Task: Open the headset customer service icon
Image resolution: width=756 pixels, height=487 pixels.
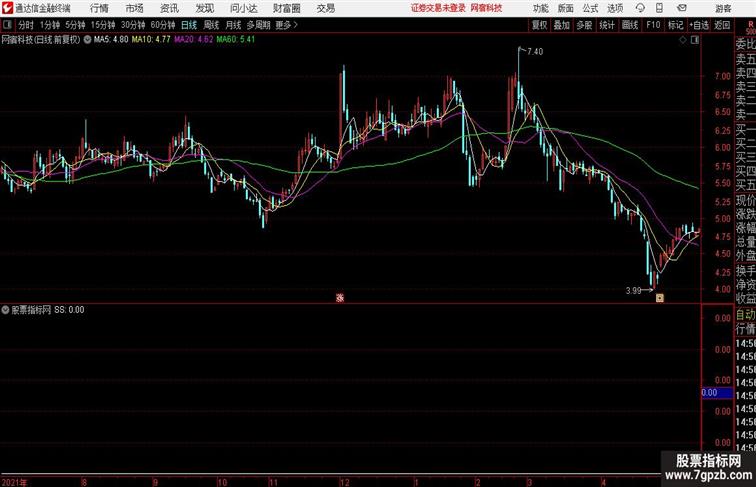Action: [x=640, y=8]
